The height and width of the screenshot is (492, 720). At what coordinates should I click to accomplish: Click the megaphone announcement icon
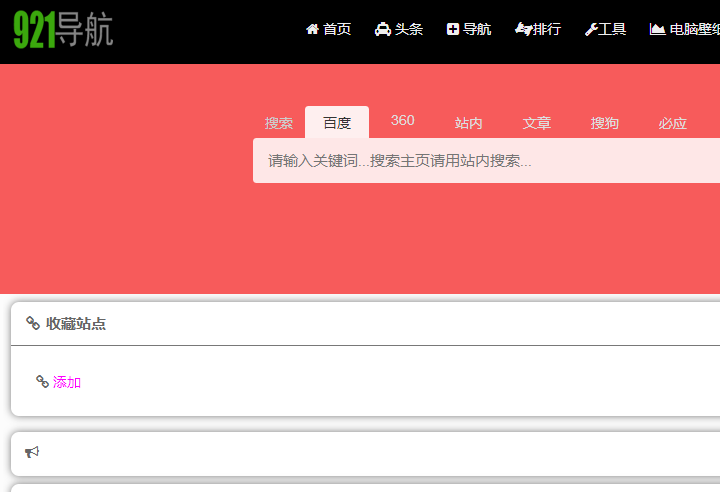pyautogui.click(x=32, y=452)
